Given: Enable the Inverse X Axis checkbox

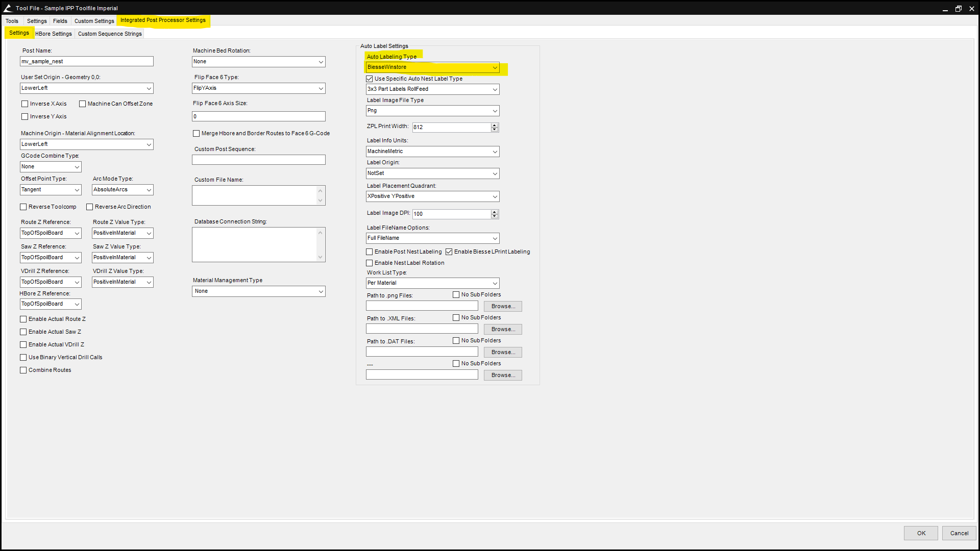Looking at the screenshot, I should click(24, 104).
